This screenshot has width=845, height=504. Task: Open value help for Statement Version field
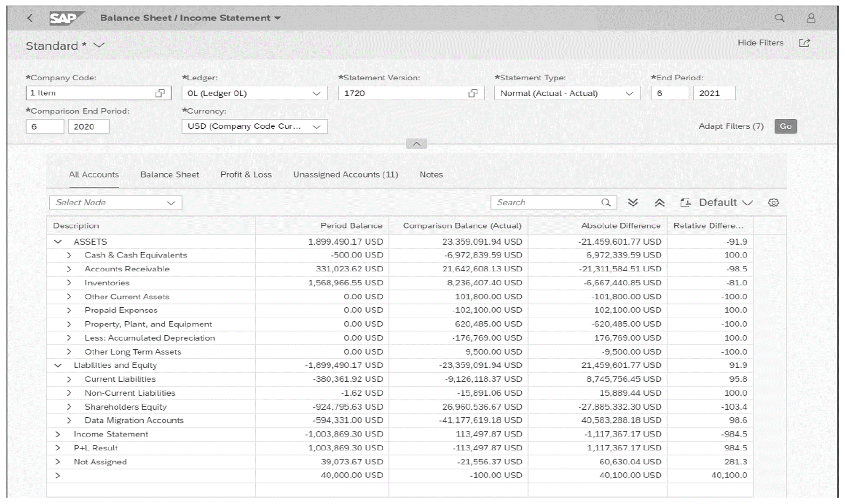click(x=472, y=93)
